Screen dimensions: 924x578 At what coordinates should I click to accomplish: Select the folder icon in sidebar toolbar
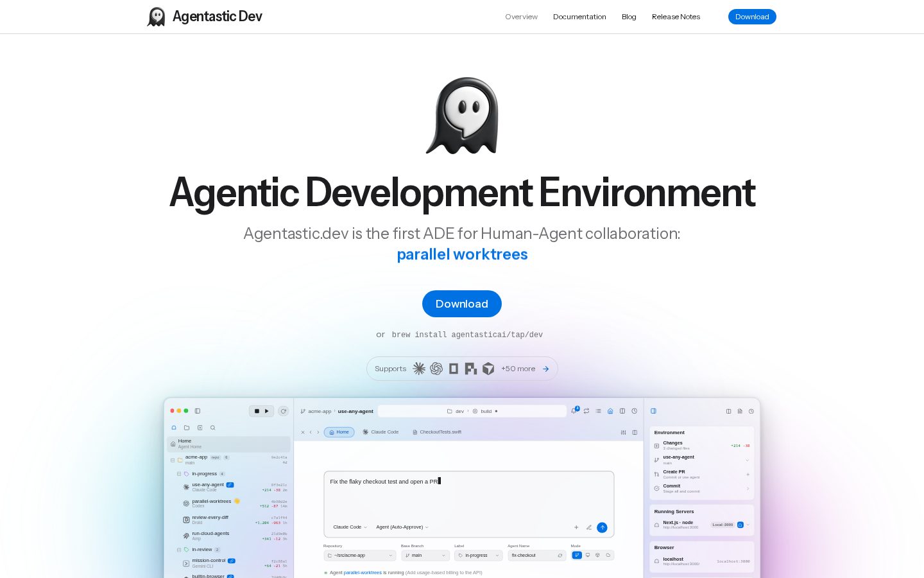[187, 428]
